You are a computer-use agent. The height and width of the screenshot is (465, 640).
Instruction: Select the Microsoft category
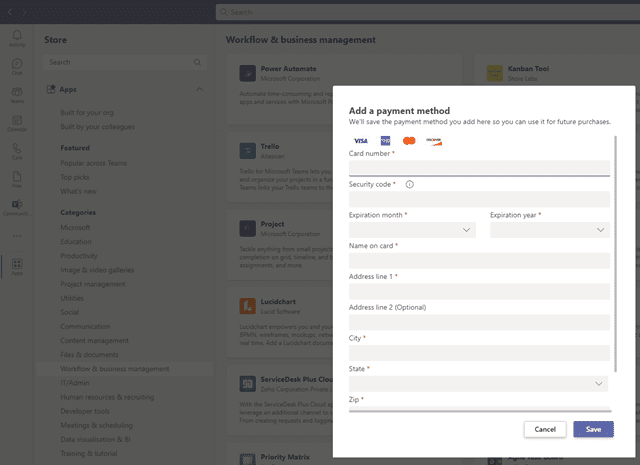tap(75, 227)
